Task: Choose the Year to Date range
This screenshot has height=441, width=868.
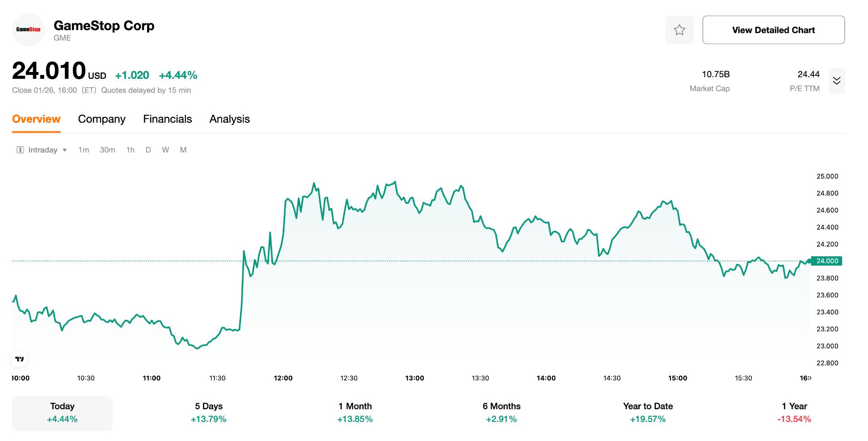Action: coord(648,413)
